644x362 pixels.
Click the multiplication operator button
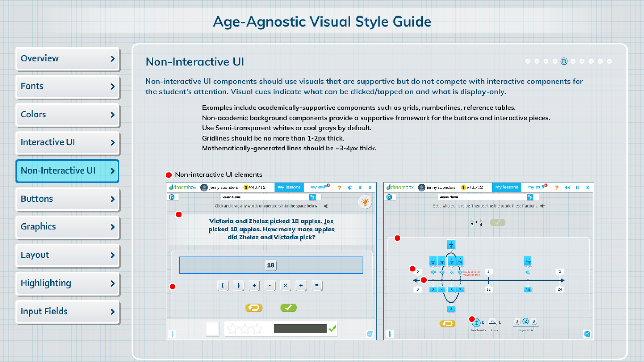285,285
